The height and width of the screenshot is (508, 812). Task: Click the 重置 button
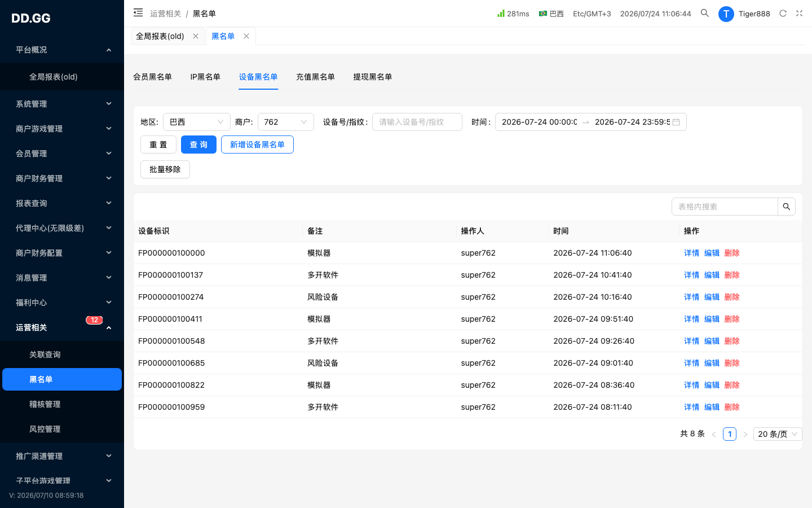pyautogui.click(x=158, y=144)
